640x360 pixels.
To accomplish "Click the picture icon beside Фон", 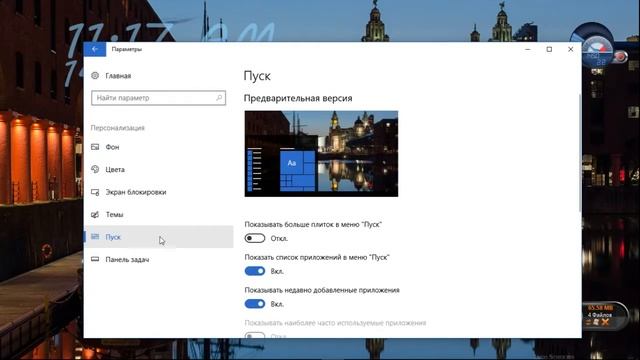I will click(95, 147).
